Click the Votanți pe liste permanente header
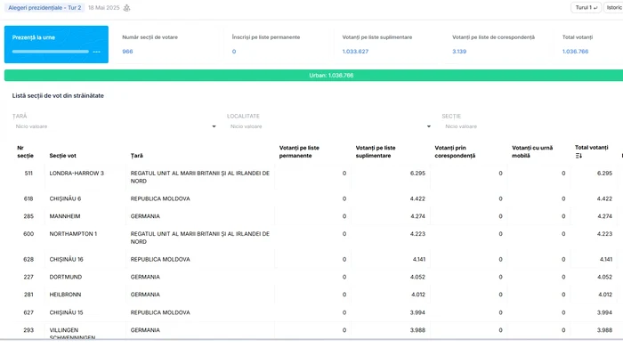Screen dimensions: 623x364 pos(299,152)
